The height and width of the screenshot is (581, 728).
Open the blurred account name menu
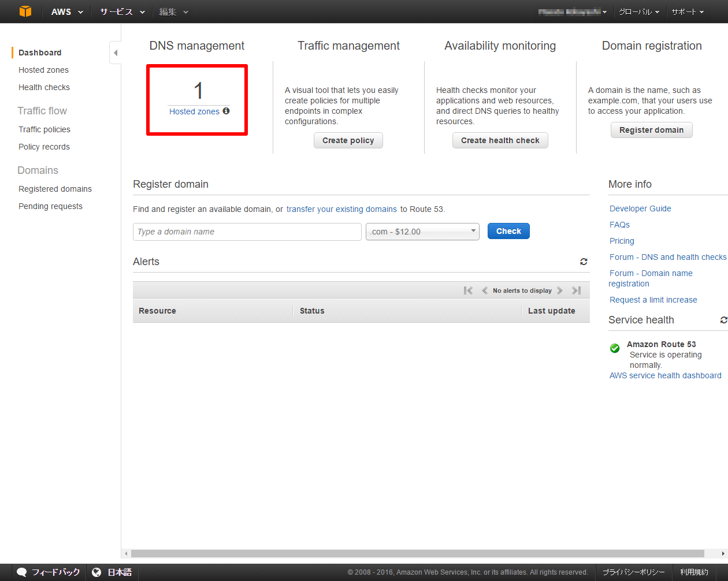(x=572, y=12)
